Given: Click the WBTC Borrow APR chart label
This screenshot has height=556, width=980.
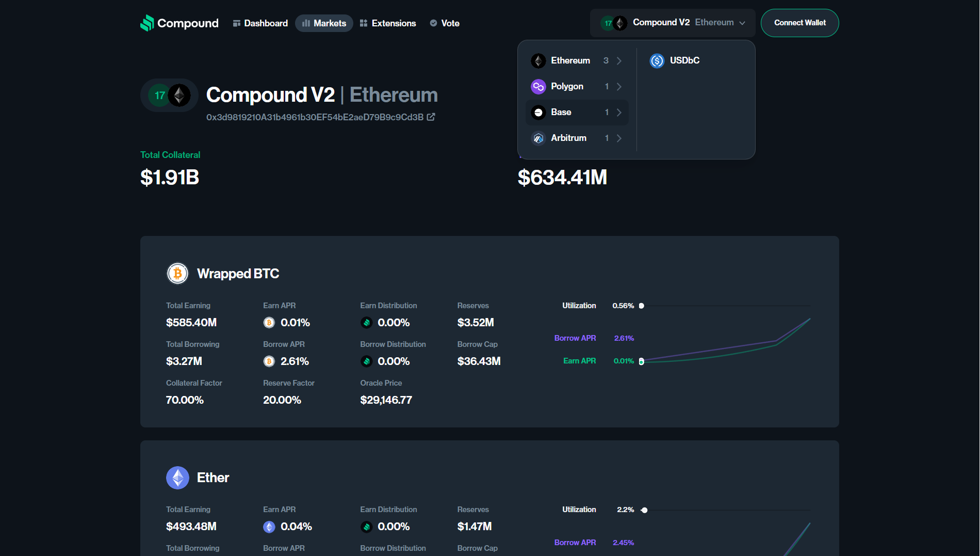Looking at the screenshot, I should [x=575, y=338].
